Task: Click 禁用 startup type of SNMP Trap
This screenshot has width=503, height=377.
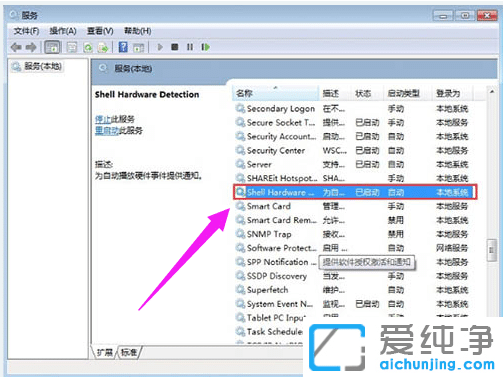Action: tap(396, 234)
